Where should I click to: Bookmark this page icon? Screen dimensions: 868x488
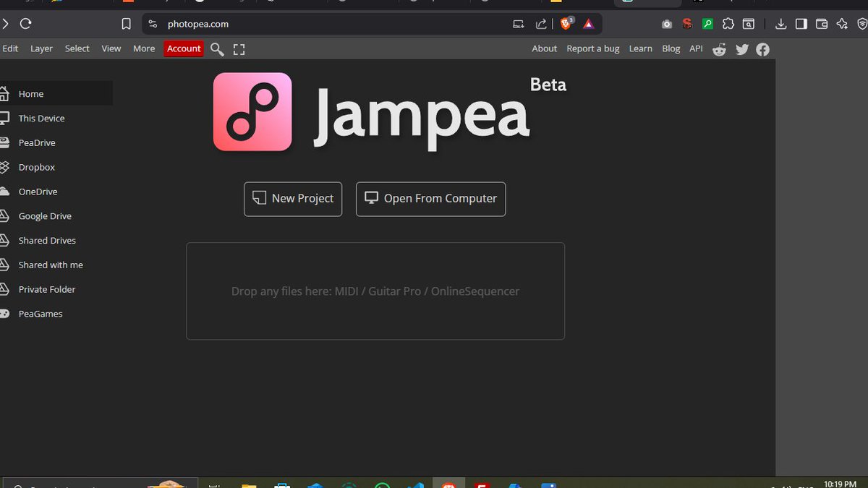pos(126,24)
